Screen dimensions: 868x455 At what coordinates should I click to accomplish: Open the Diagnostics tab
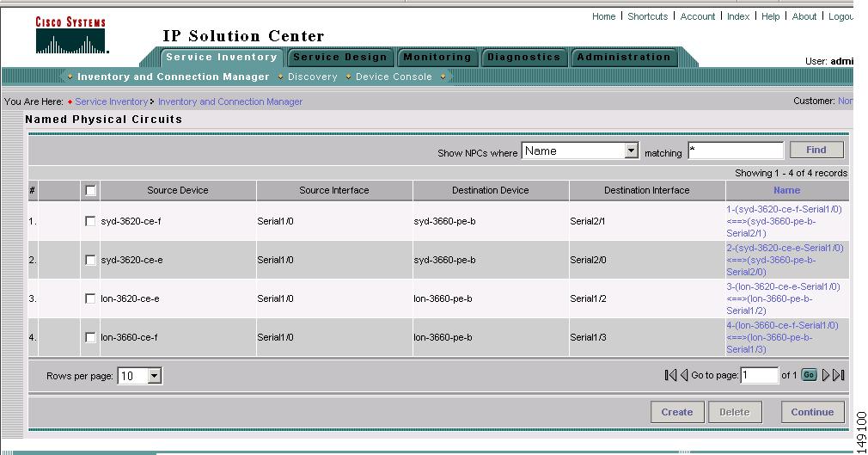[523, 57]
